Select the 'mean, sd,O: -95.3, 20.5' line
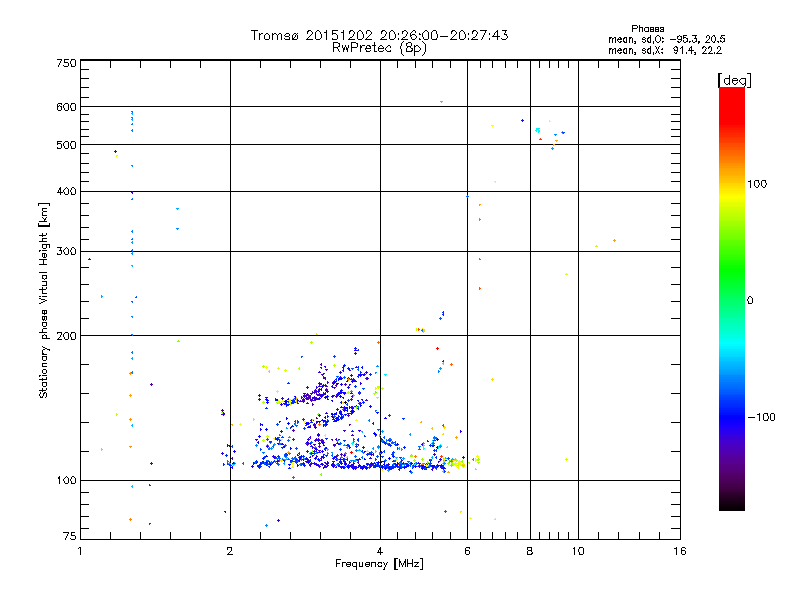800x600 pixels. point(666,39)
